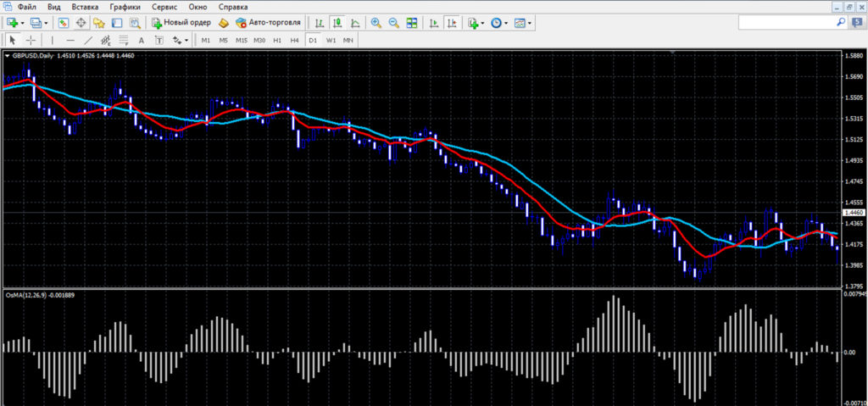The image size is (868, 406).
Task: Switch to Line Chart icon
Action: tap(355, 23)
